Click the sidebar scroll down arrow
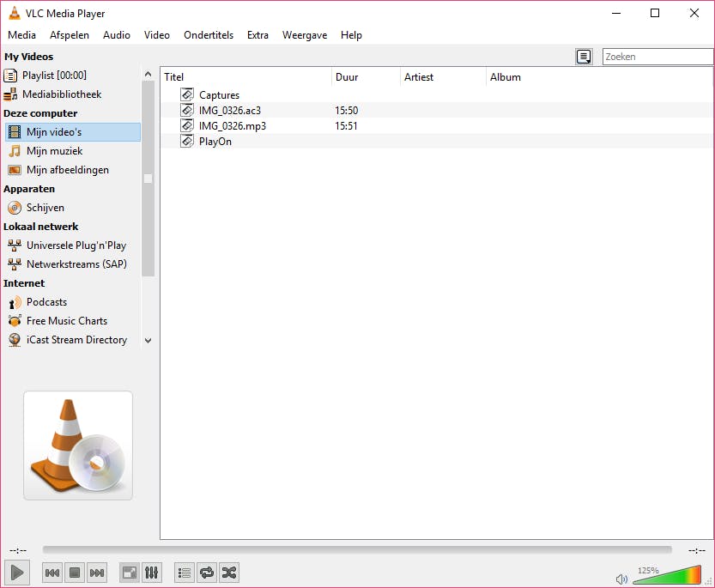The width and height of the screenshot is (715, 588). pyautogui.click(x=148, y=340)
